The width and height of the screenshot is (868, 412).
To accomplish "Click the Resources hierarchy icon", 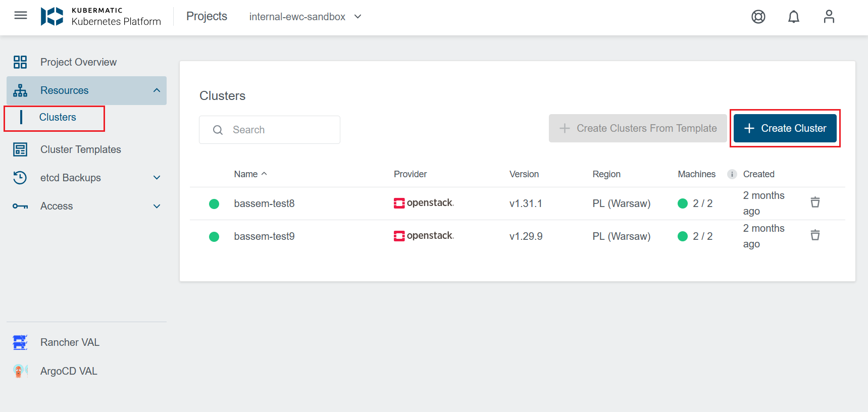I will [20, 90].
